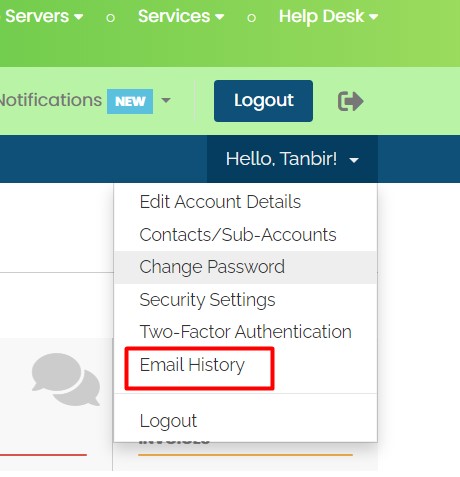The image size is (460, 477).
Task: Expand the Notifications dropdown arrow
Action: (166, 100)
